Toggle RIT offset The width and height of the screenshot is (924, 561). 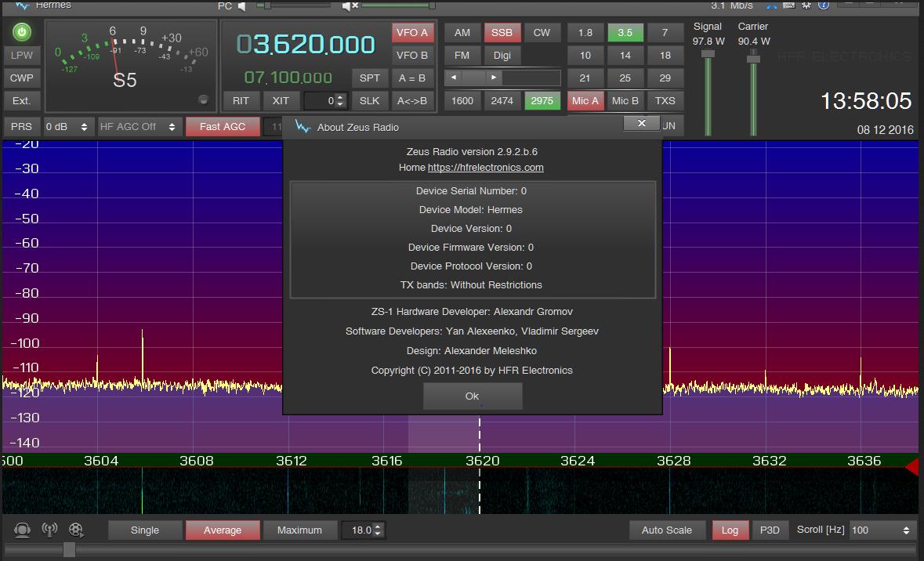(x=241, y=101)
